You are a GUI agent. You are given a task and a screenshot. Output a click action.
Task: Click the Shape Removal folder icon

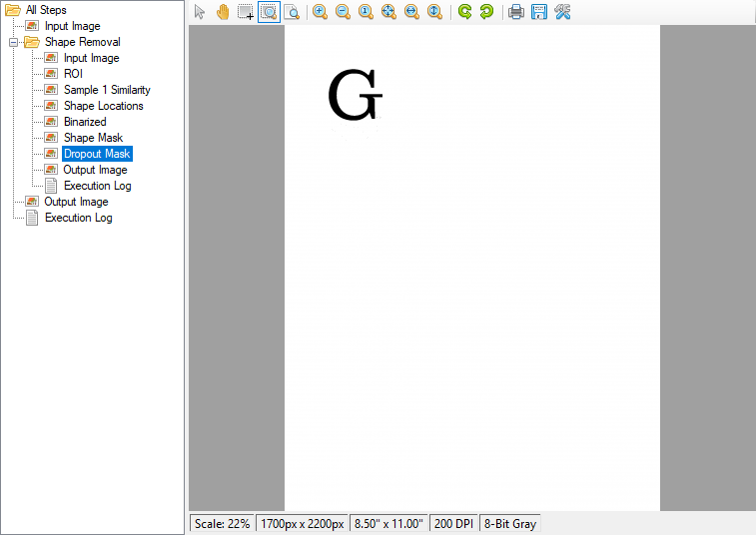(32, 42)
